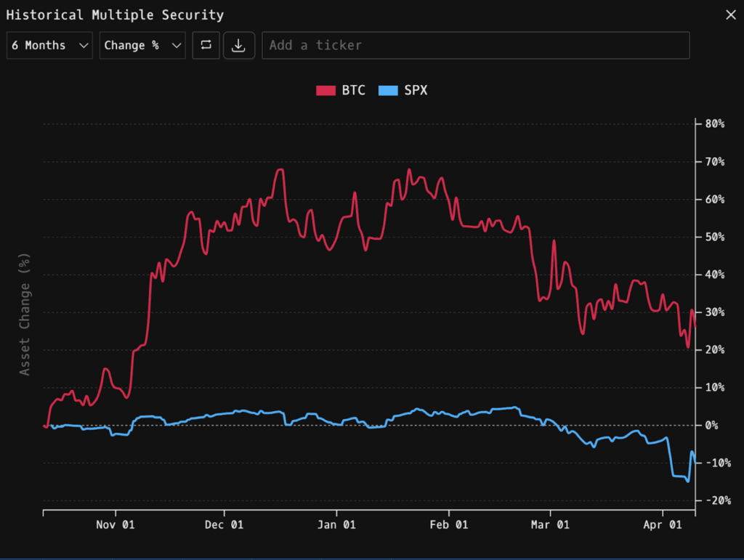Viewport: 744px width, 560px height.
Task: Focus the Add a ticker field
Action: click(x=475, y=45)
